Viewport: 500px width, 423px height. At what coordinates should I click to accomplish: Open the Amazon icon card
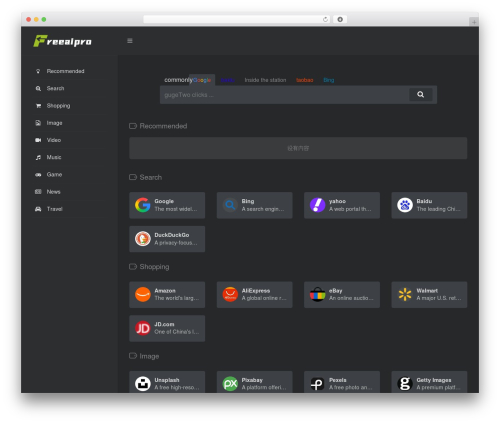(x=143, y=294)
